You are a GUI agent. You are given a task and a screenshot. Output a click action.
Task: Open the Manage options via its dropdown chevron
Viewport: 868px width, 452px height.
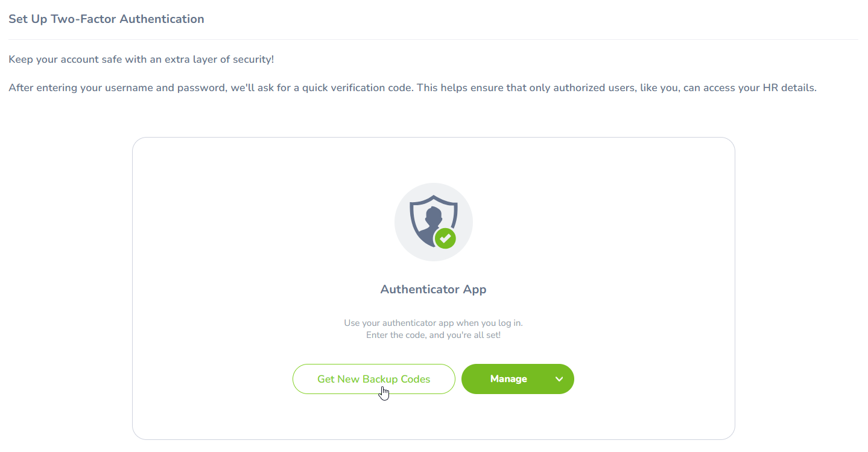[x=559, y=379]
